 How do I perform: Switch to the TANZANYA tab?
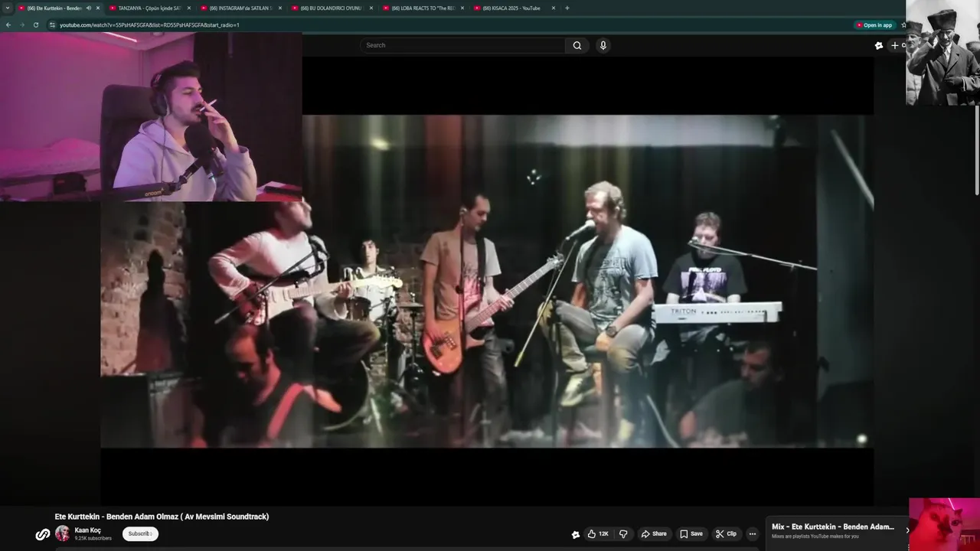(x=149, y=8)
